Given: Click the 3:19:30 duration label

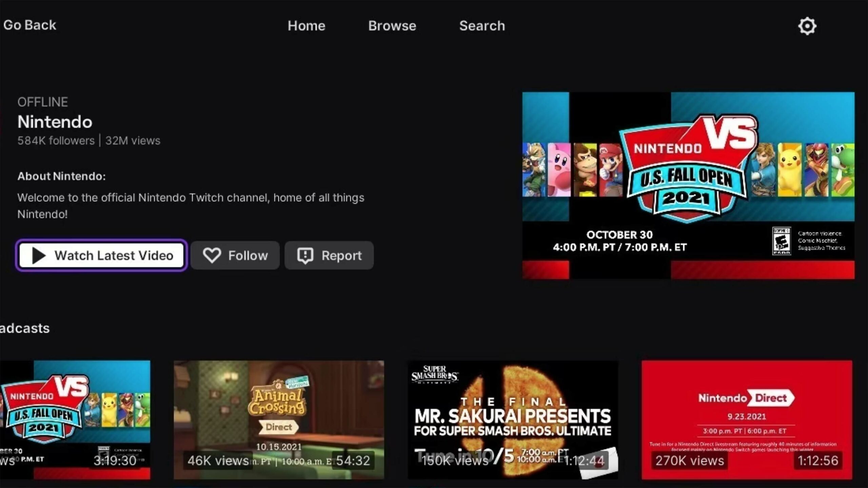Looking at the screenshot, I should pyautogui.click(x=115, y=460).
